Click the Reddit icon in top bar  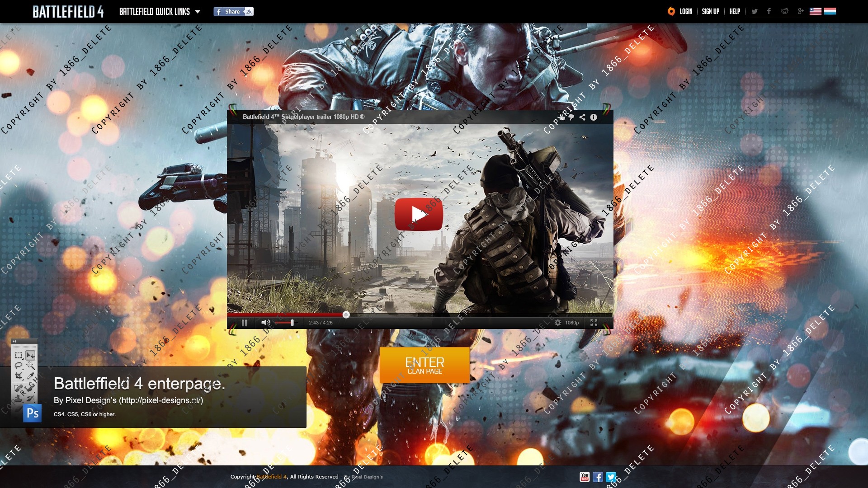pos(785,11)
